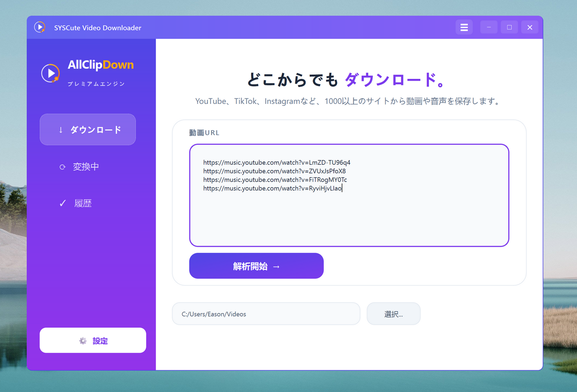The height and width of the screenshot is (392, 577).
Task: Click the refresh icon beside 変換中
Action: (63, 166)
